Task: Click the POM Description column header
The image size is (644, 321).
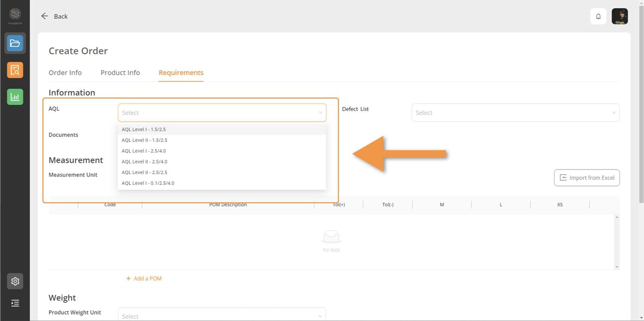Action: pos(228,205)
